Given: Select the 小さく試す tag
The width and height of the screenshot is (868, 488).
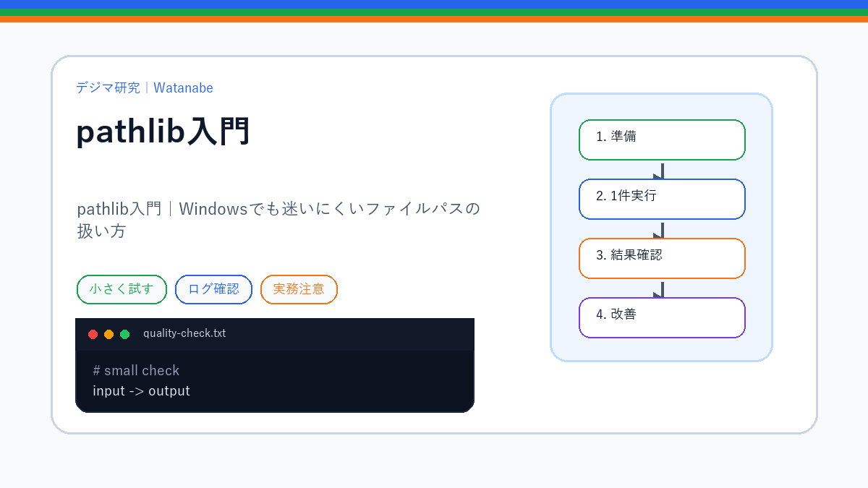Looking at the screenshot, I should click(122, 289).
